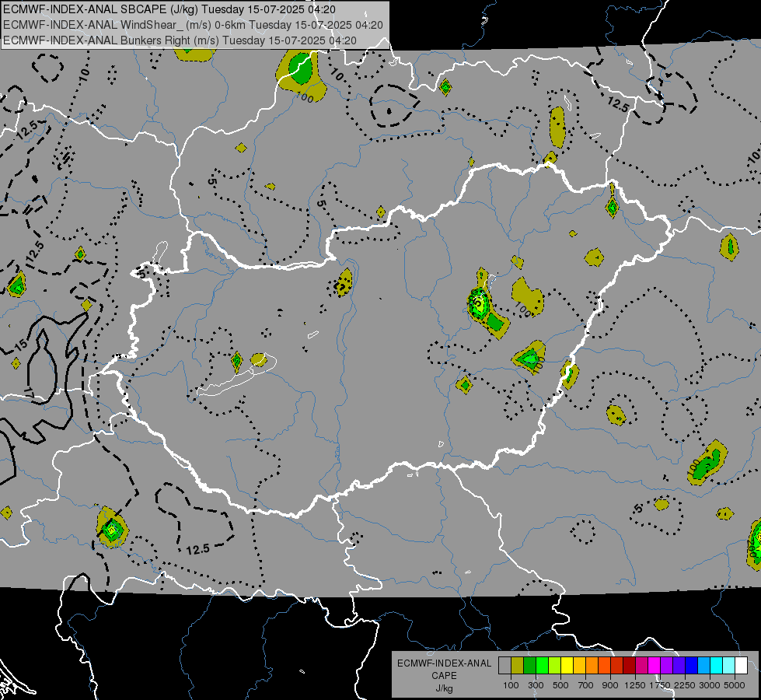
Task: Click the Bunkers Right (m/s) title line
Action: [180, 40]
